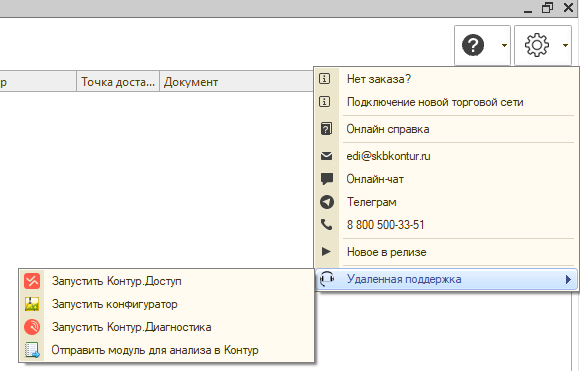The image size is (580, 371).
Task: Click the red Контур.Диагностика round icon
Action: pyautogui.click(x=32, y=327)
